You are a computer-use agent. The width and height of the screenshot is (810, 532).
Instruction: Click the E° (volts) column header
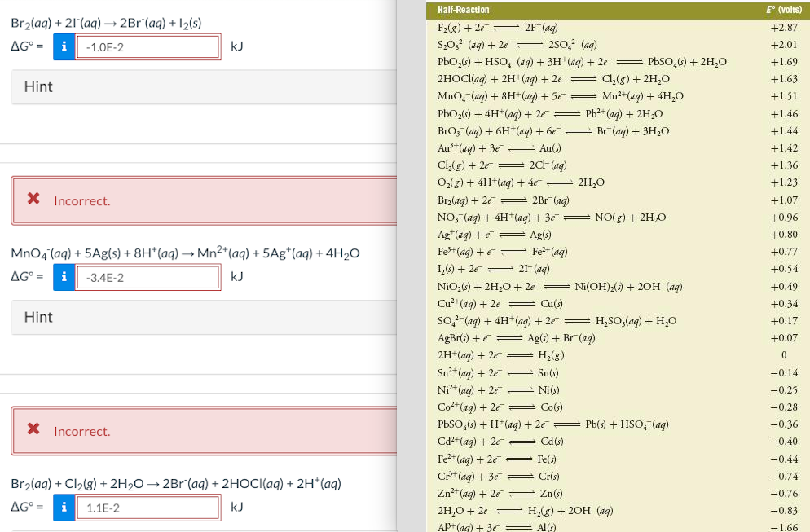pos(784,10)
